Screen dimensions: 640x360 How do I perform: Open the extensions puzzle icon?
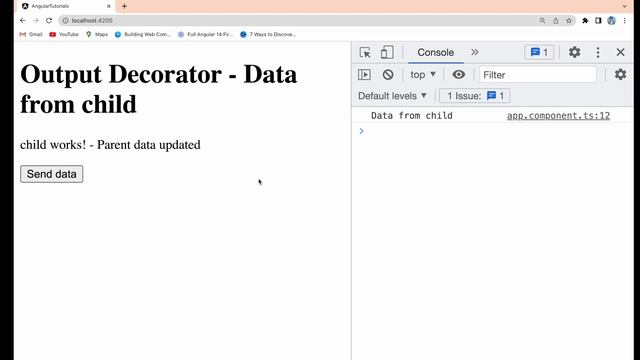pos(585,20)
